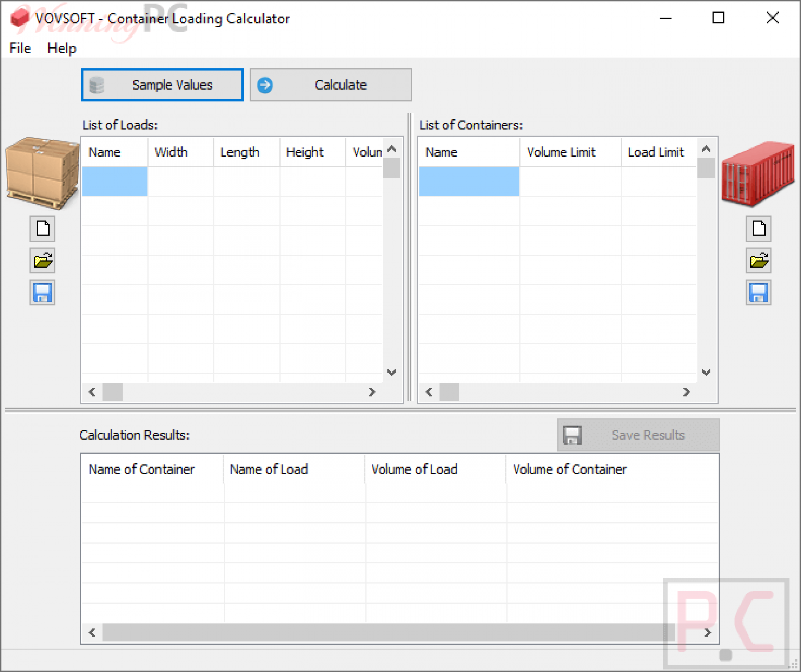Save loads list with left floppy icon
The height and width of the screenshot is (672, 801).
tap(42, 293)
